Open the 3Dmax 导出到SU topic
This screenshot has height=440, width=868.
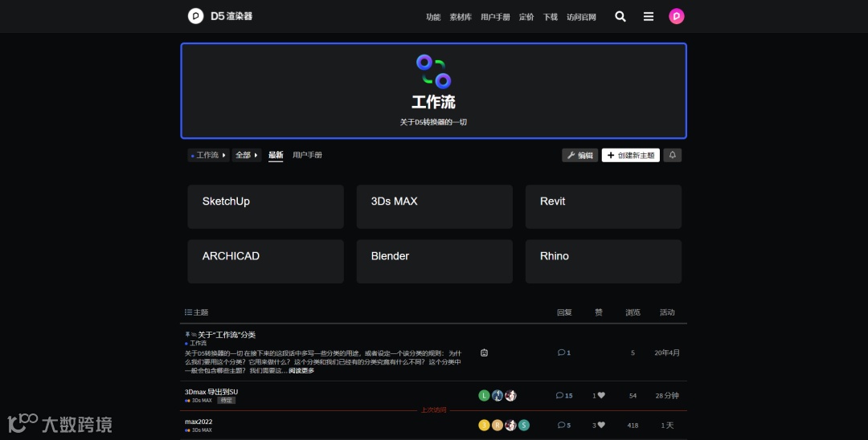tap(211, 391)
